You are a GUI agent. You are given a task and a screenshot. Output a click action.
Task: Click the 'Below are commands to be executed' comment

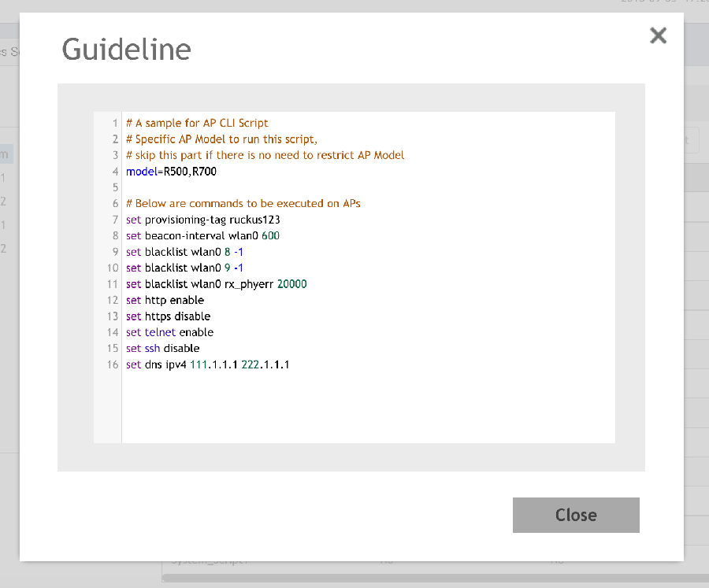pos(243,204)
